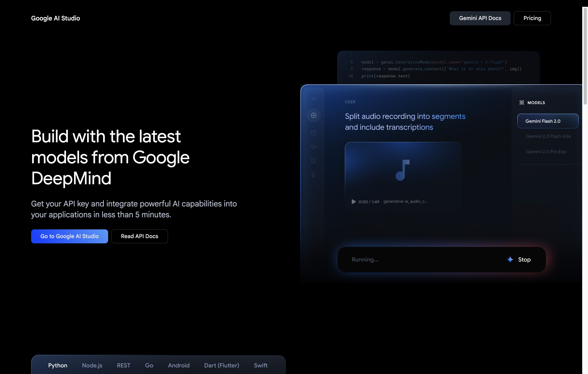This screenshot has height=374, width=588.
Task: Click the key icon in mockup sidebar
Action: coord(314,98)
